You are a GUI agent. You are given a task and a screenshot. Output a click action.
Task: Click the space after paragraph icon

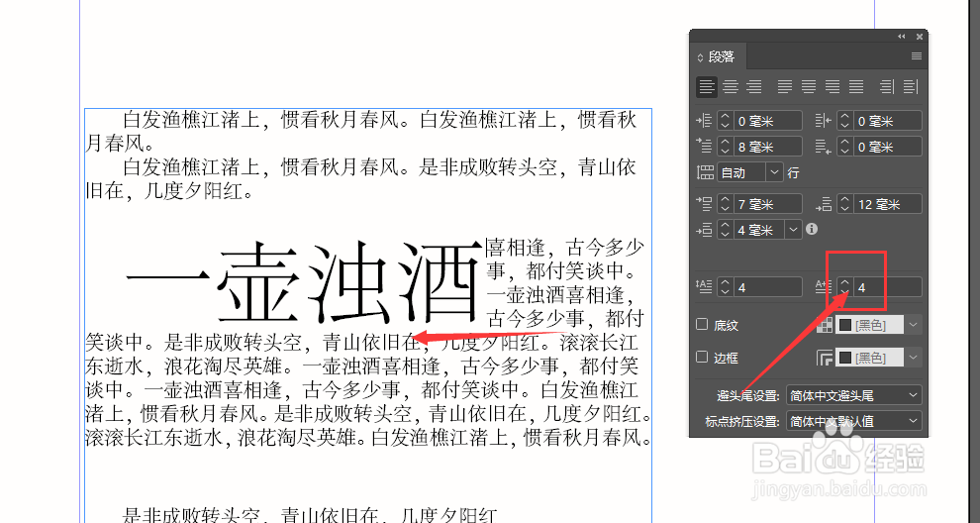pyautogui.click(x=824, y=204)
